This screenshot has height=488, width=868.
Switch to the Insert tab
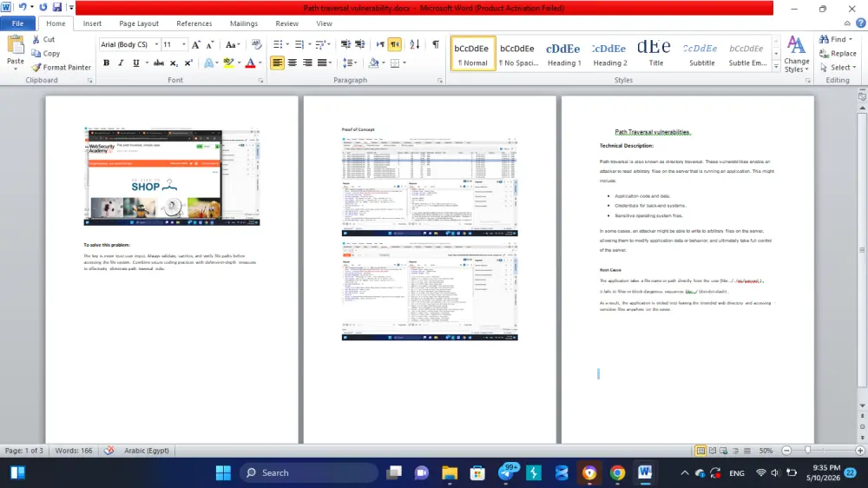pos(92,23)
